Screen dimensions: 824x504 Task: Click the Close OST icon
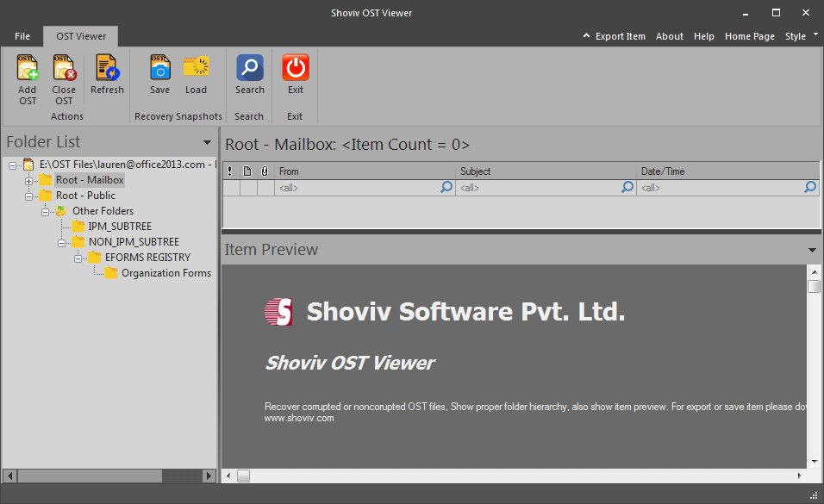pyautogui.click(x=64, y=68)
